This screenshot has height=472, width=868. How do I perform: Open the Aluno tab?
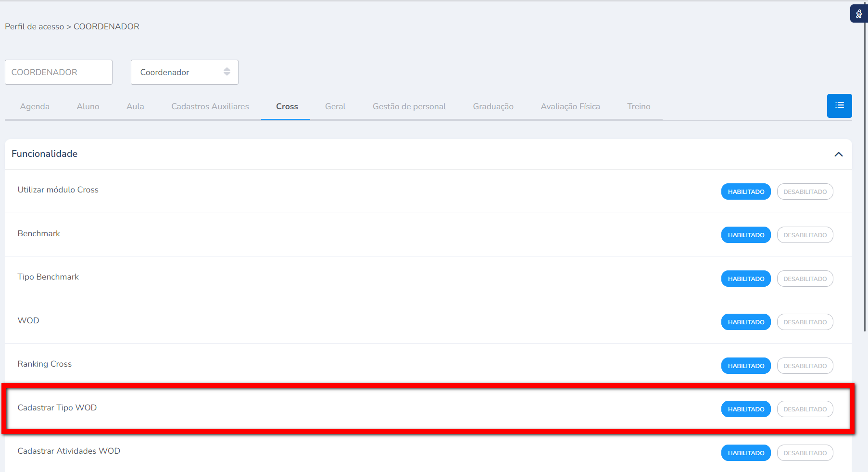pos(88,106)
